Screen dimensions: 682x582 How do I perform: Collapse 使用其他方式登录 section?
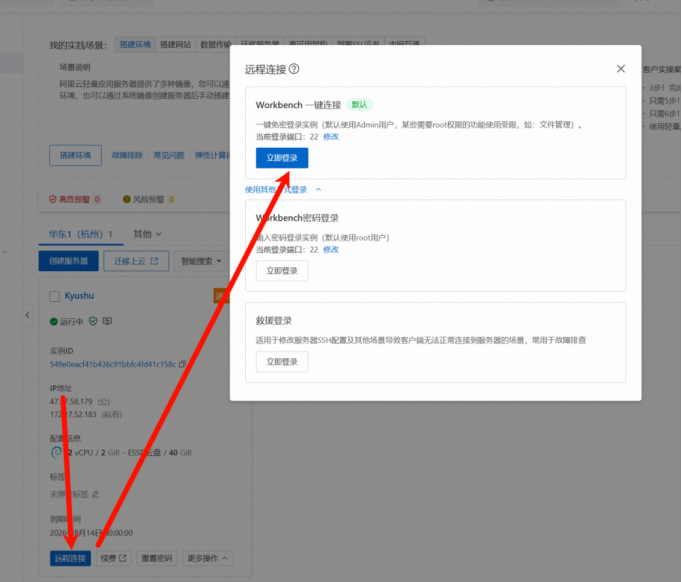(283, 190)
